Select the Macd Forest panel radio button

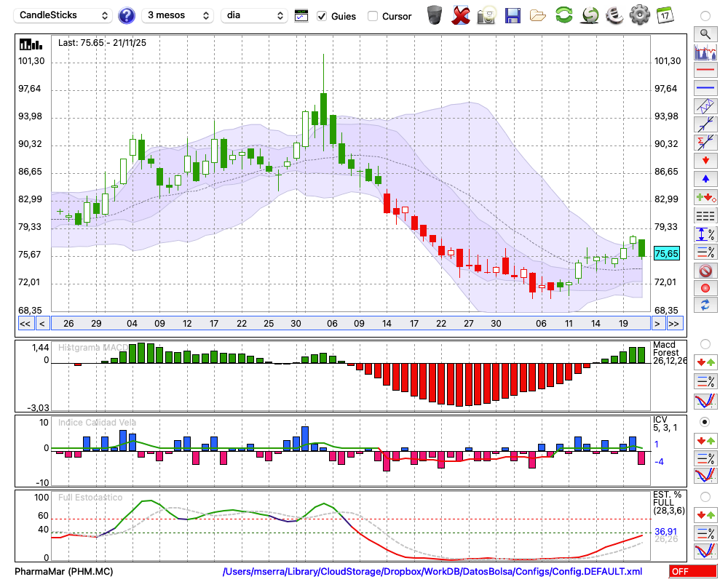pos(705,343)
